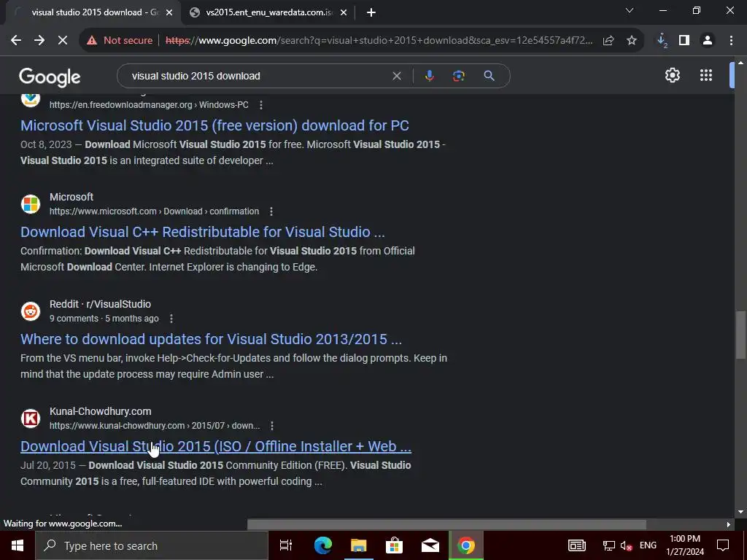Screen dimensions: 747x560
Task: Click the address bar URL
Action: (x=379, y=41)
